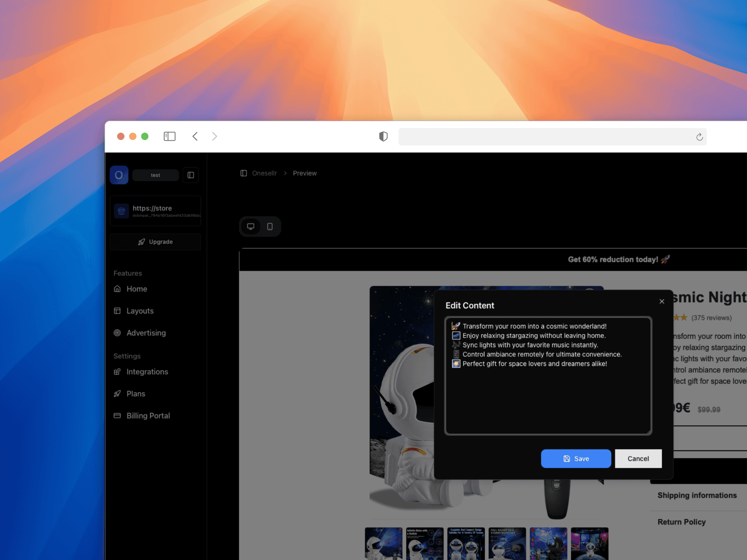This screenshot has width=747, height=560.
Task: Click the Integrations blocks icon
Action: coord(117,372)
